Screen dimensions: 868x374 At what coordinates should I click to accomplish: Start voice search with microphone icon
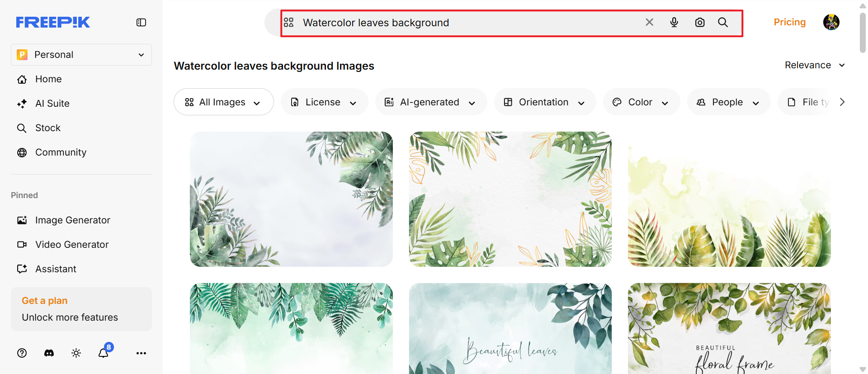coord(674,22)
